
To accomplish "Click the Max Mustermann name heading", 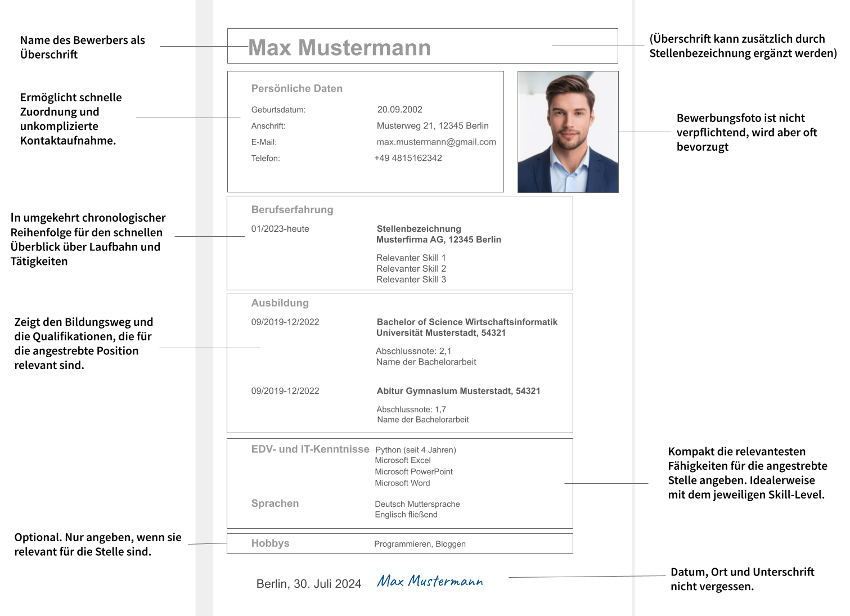I will tap(339, 48).
